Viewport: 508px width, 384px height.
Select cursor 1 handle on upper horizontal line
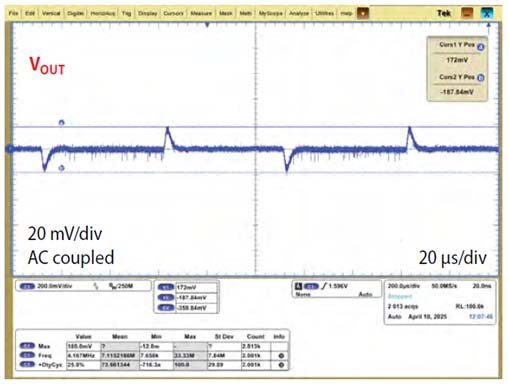tap(61, 123)
